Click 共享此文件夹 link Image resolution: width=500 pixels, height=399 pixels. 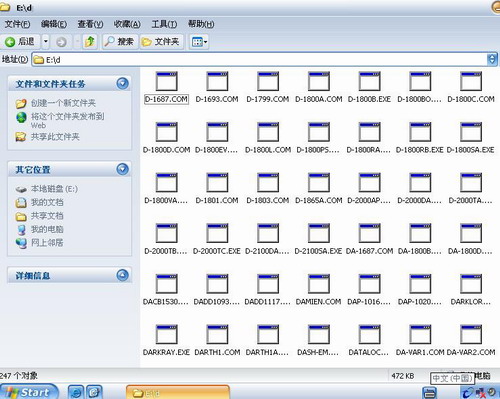(55, 137)
